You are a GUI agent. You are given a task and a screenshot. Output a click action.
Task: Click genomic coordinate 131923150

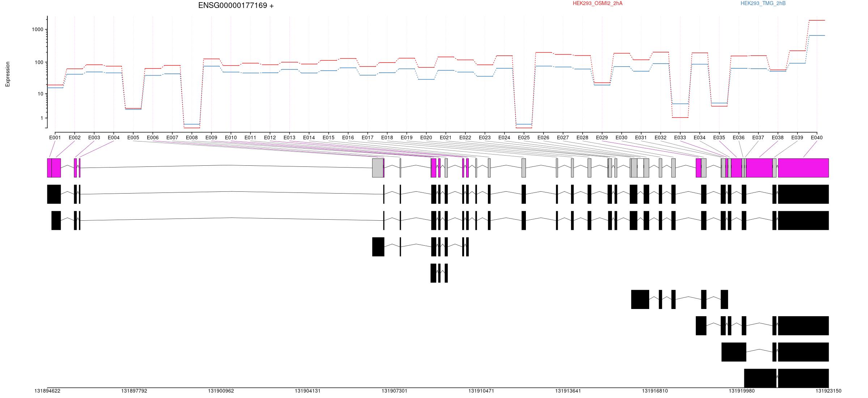pos(829,391)
